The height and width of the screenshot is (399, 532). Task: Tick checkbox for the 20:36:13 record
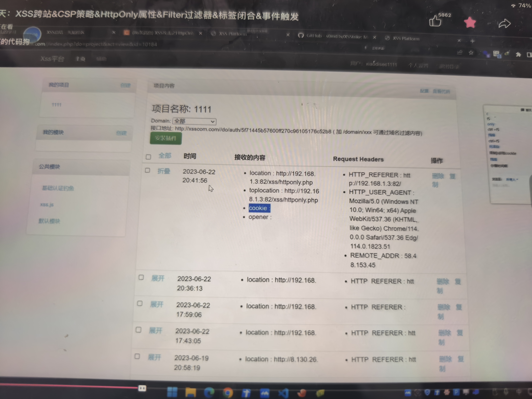(x=141, y=277)
